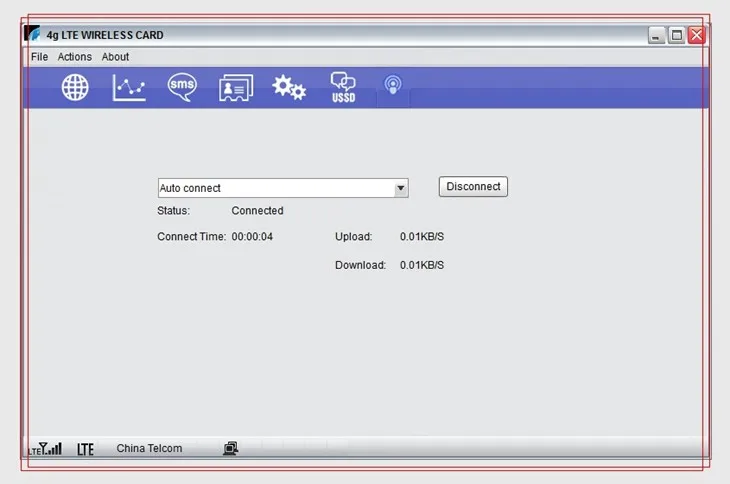This screenshot has height=484, width=730.
Task: Click the LTE network type indicator
Action: (85, 449)
